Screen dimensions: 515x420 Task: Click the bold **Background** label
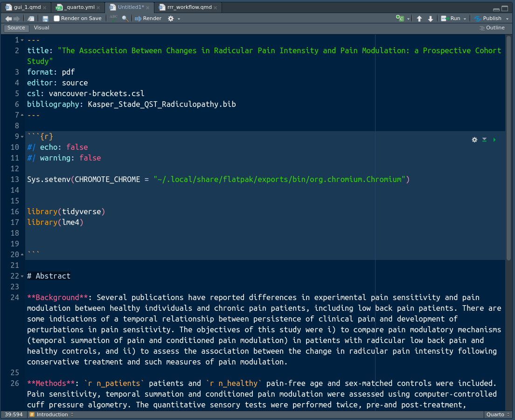coord(57,297)
